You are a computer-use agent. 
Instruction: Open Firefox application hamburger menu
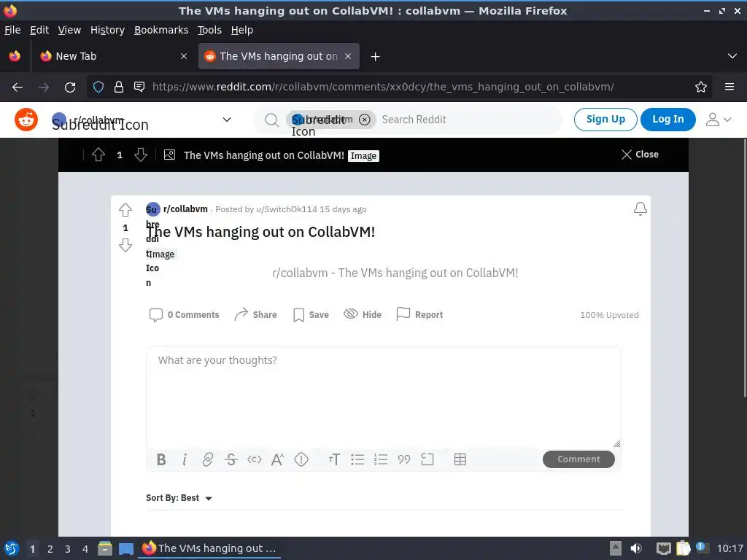(x=729, y=87)
